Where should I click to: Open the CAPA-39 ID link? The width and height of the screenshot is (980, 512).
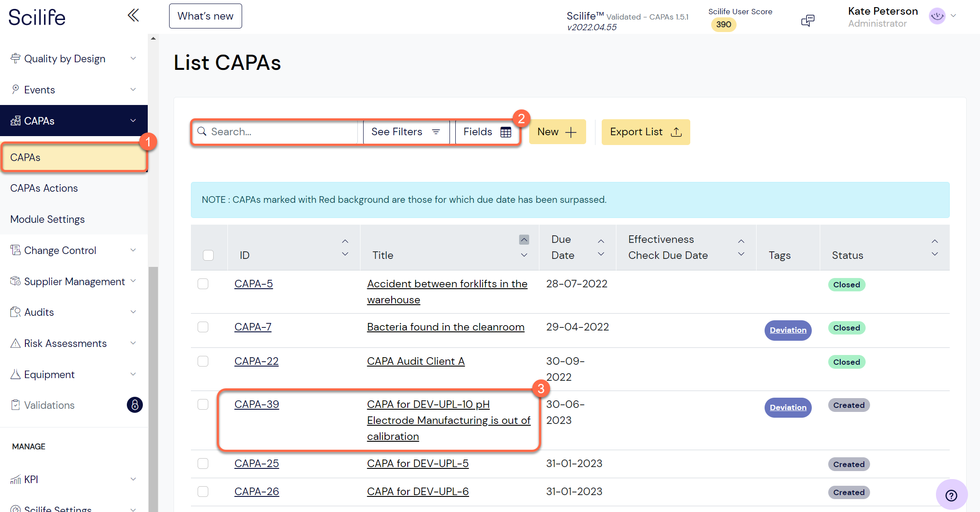click(257, 404)
